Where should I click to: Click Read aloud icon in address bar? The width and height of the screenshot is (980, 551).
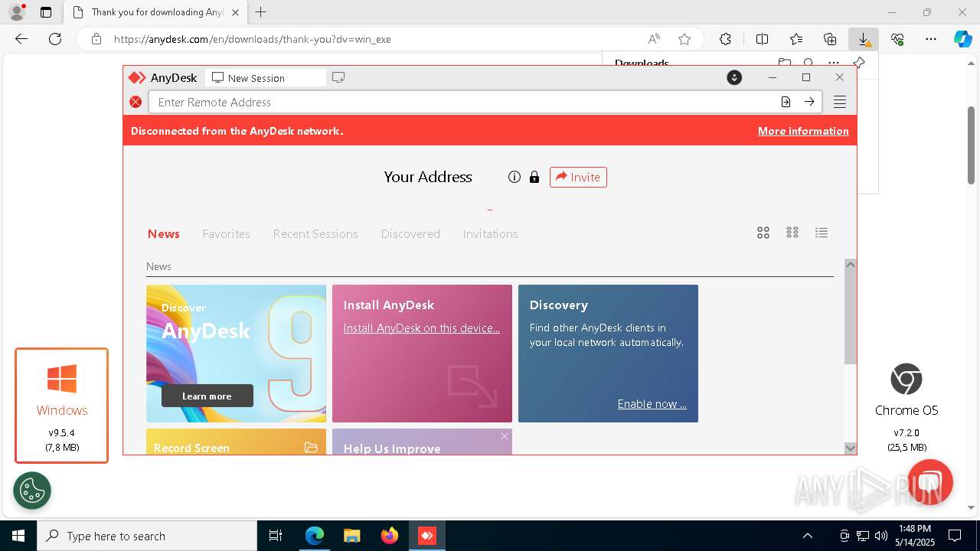654,39
